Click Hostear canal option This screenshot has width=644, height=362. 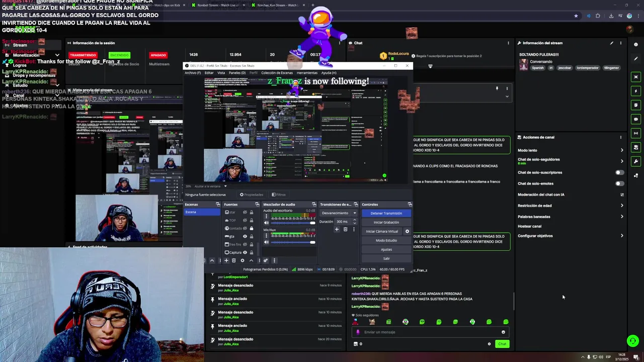coord(529,226)
